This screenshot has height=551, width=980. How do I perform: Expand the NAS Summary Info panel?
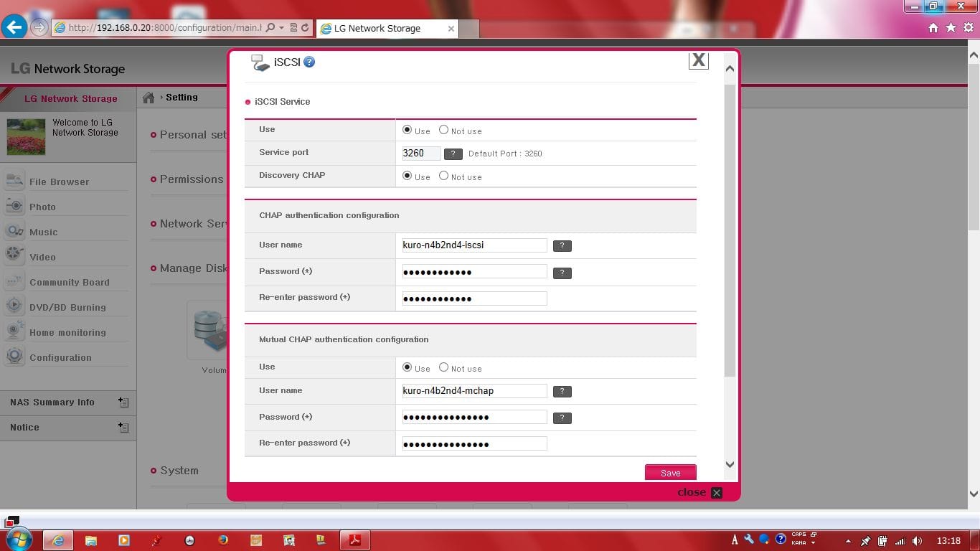123,402
